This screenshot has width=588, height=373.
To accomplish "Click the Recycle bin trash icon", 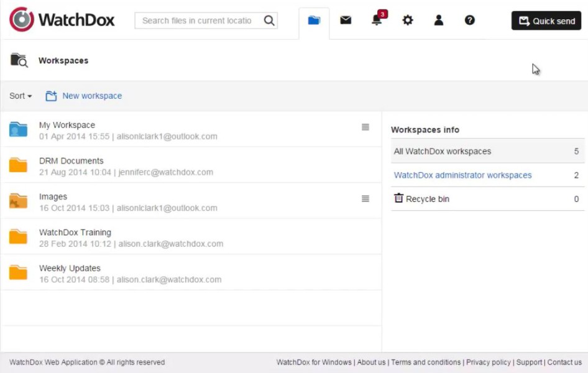I will (398, 198).
